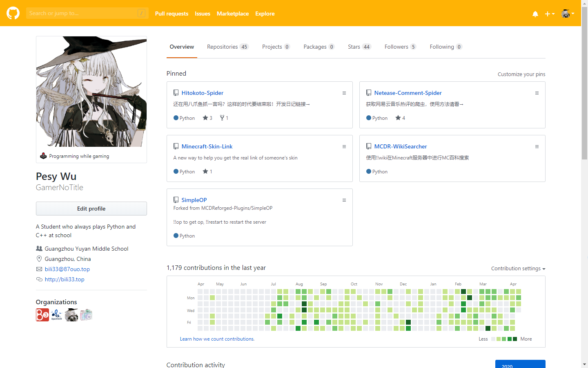Open GitHub notifications via the bell icon
588x368 pixels.
coord(535,13)
